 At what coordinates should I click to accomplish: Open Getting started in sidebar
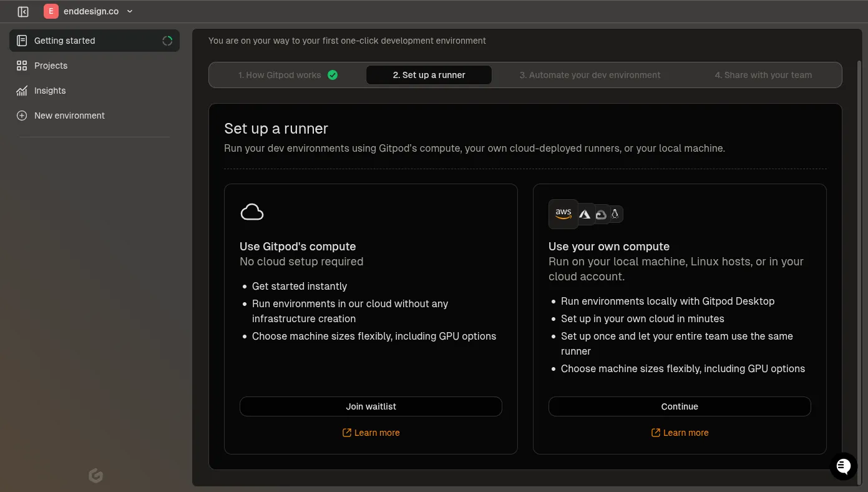(94, 41)
